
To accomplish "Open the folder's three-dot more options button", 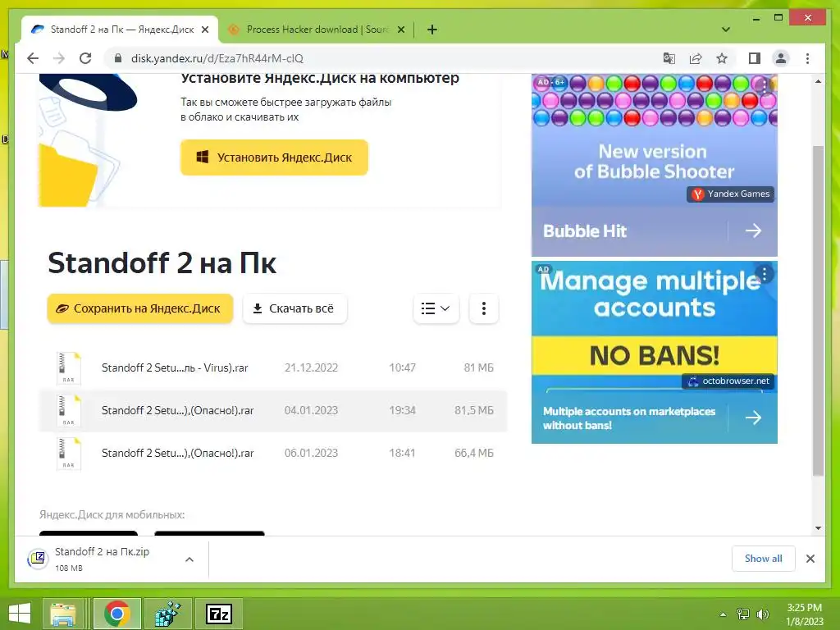I will click(x=484, y=308).
